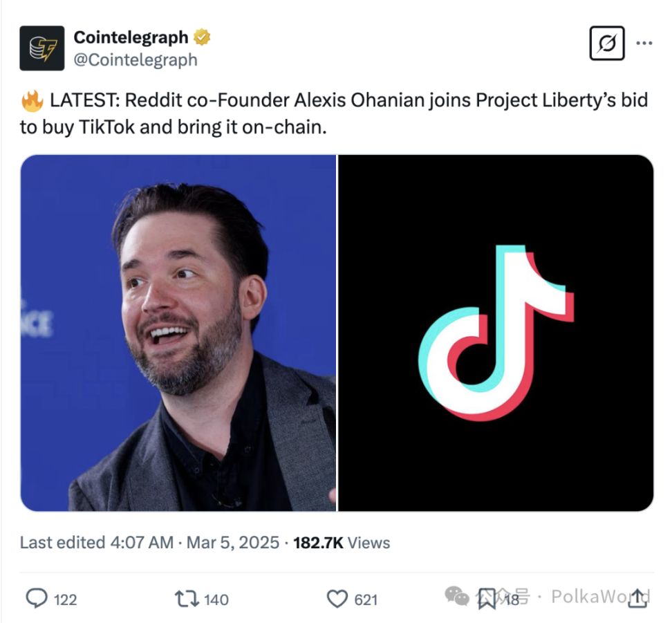Click the share upload arrow icon
The width and height of the screenshot is (672, 623).
click(x=637, y=598)
